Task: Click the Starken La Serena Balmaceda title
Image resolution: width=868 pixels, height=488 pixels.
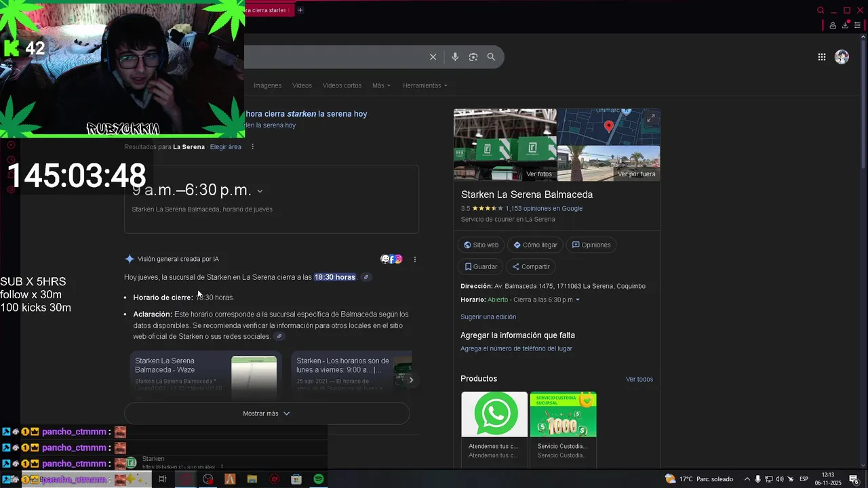Action: (527, 195)
